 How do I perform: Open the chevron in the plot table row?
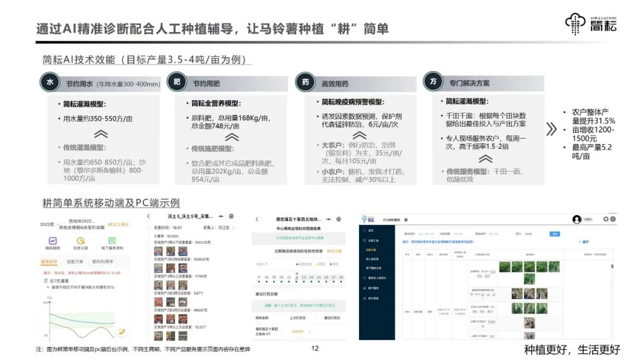[309, 331]
